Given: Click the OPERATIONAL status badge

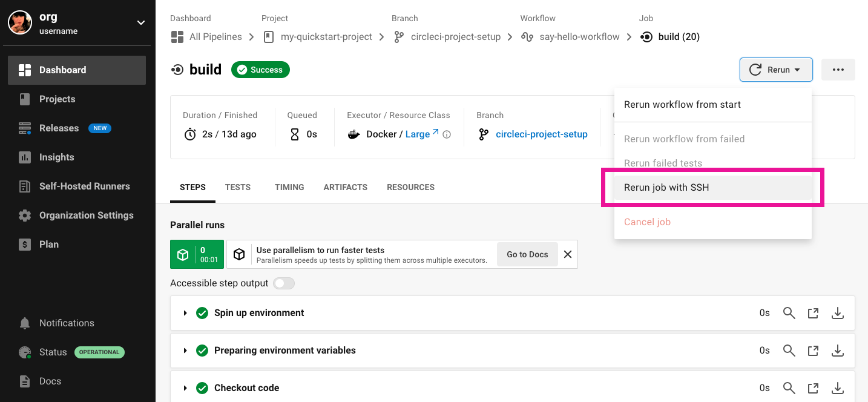Looking at the screenshot, I should [x=99, y=352].
